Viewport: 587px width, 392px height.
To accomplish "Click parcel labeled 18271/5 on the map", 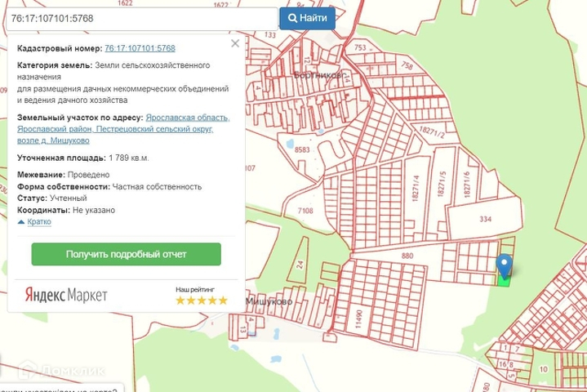I will [x=442, y=184].
